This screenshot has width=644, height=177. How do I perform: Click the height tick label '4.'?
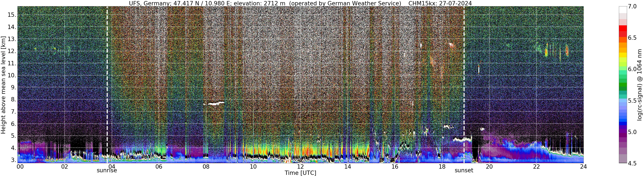(14, 148)
